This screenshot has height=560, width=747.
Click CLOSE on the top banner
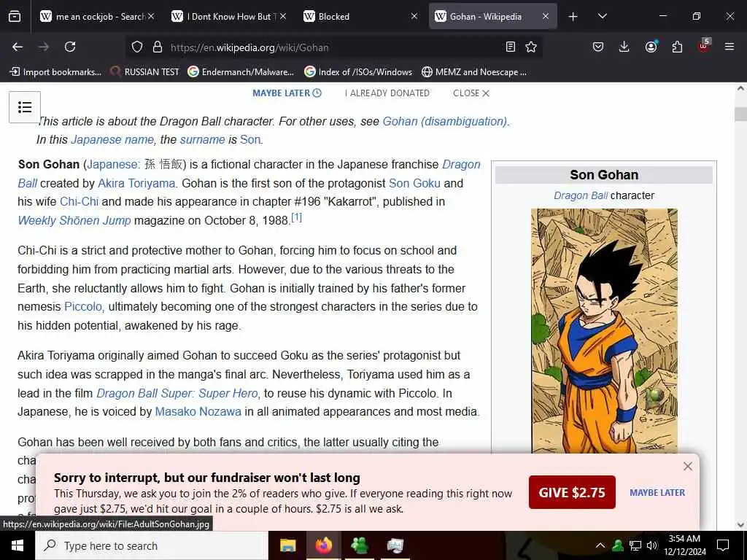click(x=471, y=93)
